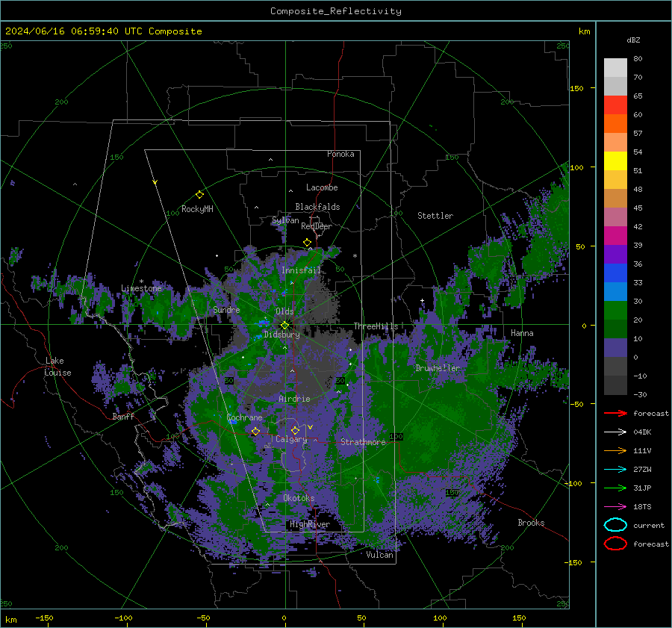Image resolution: width=672 pixels, height=628 pixels.
Task: Select the yellow diamond marker below Cochrane
Action: pyautogui.click(x=255, y=432)
